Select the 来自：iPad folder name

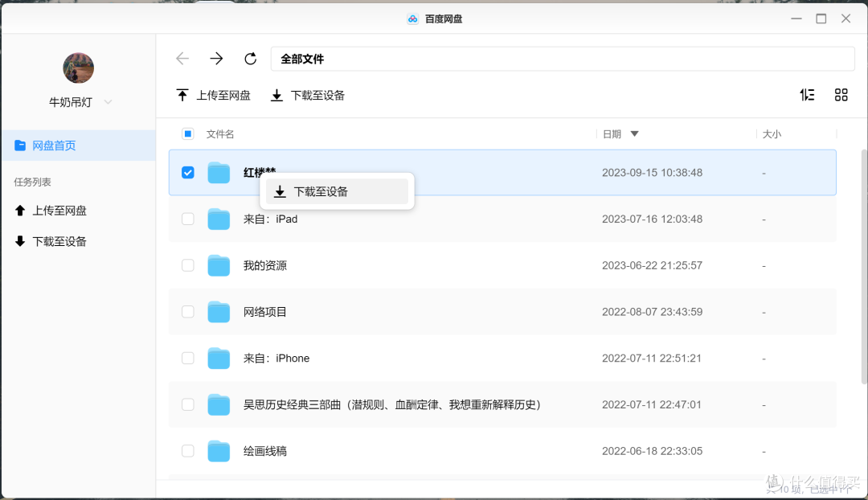(x=271, y=219)
